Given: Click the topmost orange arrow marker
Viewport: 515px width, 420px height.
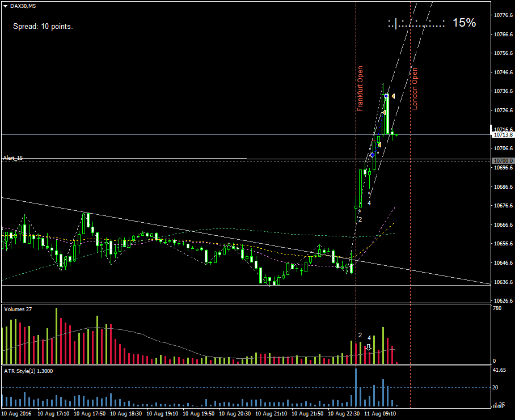Looking at the screenshot, I should point(393,96).
